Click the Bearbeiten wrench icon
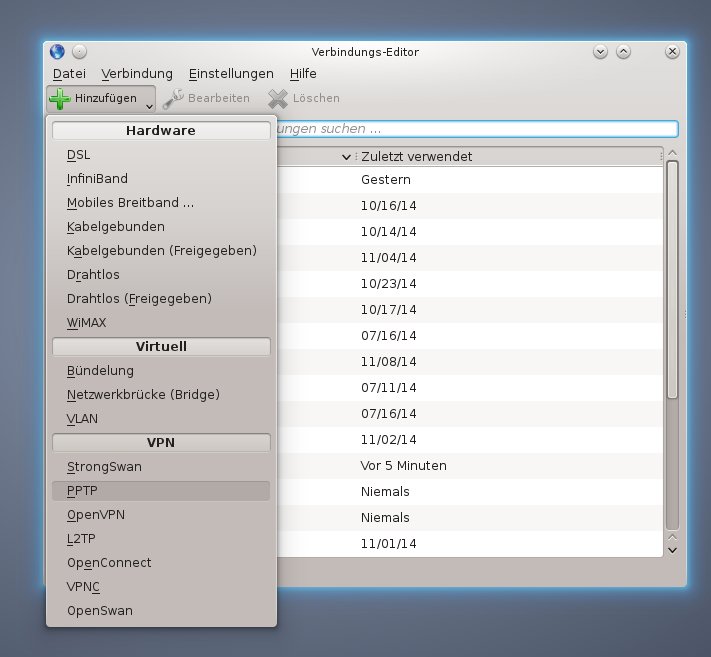711x657 pixels. (173, 98)
